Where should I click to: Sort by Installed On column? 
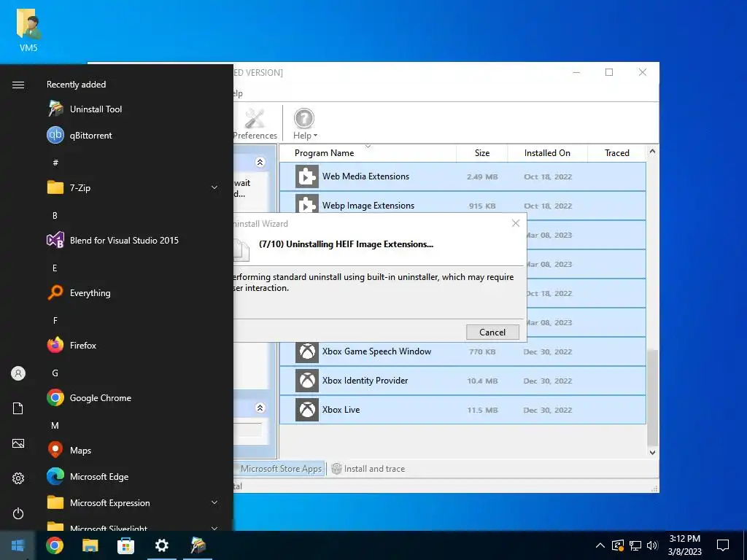coord(547,153)
